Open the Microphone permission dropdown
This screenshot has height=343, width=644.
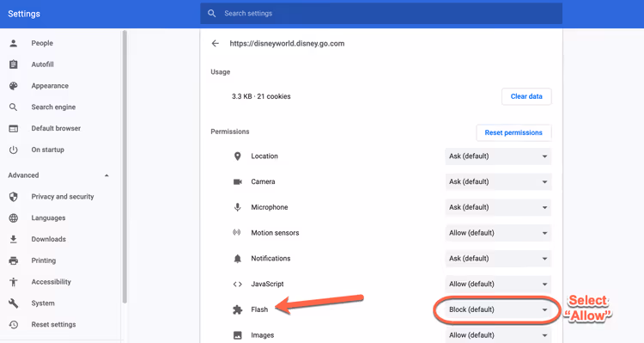(x=498, y=207)
